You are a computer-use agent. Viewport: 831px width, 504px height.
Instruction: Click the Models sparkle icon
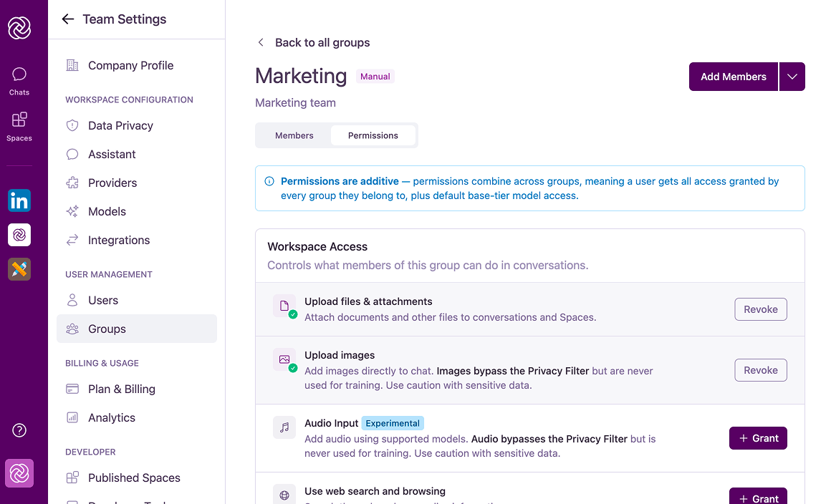click(72, 211)
